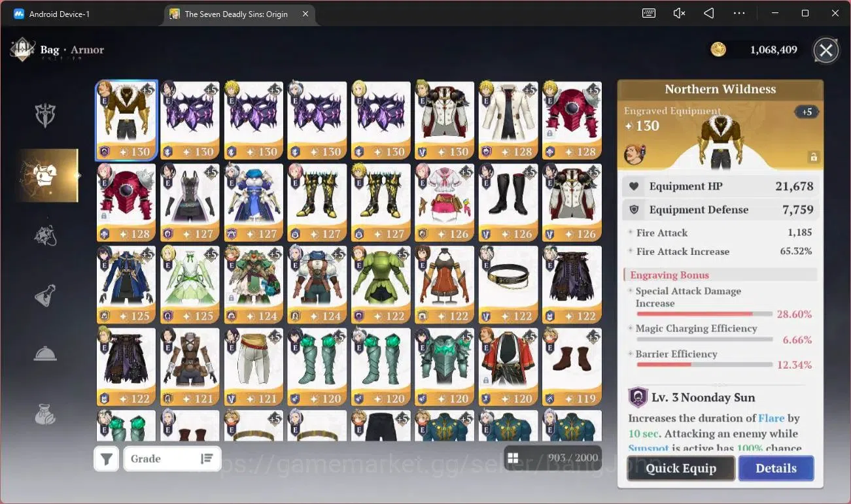Close the Bag screen with X
Image resolution: width=851 pixels, height=504 pixels.
point(826,50)
